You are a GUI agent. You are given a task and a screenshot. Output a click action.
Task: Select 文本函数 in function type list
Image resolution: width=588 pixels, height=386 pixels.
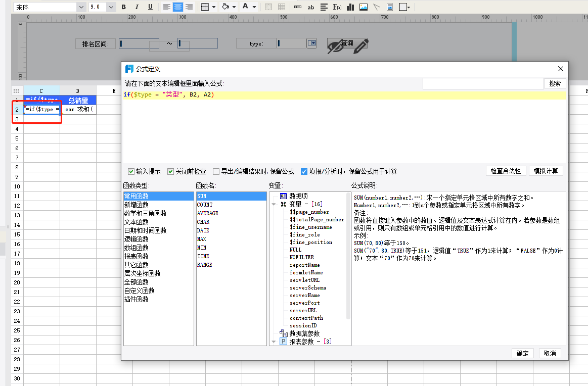coord(137,222)
